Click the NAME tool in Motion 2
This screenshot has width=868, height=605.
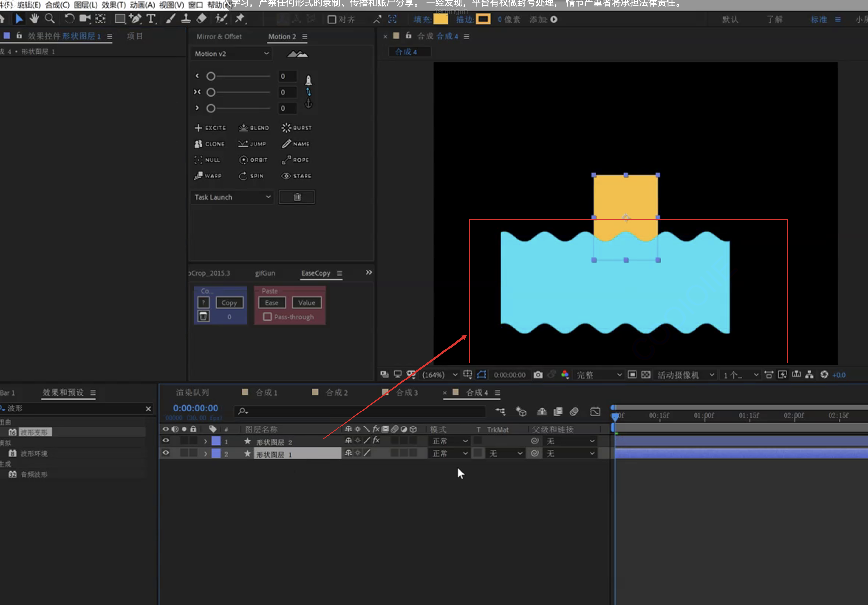(x=296, y=144)
